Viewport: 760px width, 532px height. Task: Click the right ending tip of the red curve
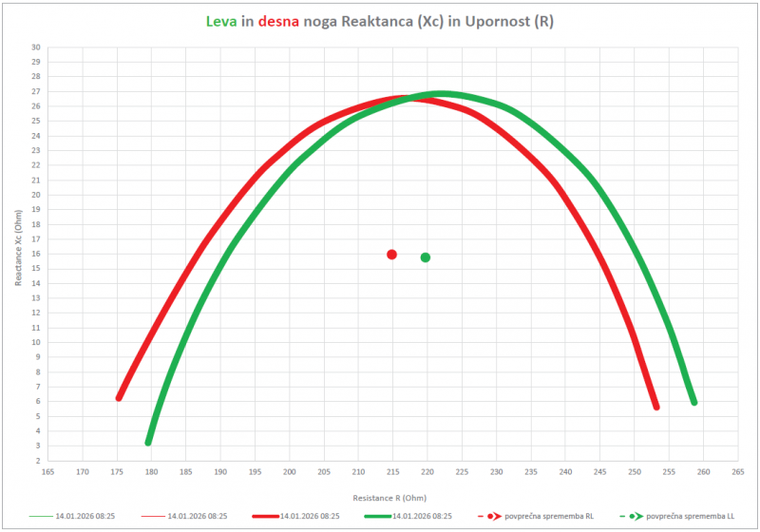click(x=656, y=407)
